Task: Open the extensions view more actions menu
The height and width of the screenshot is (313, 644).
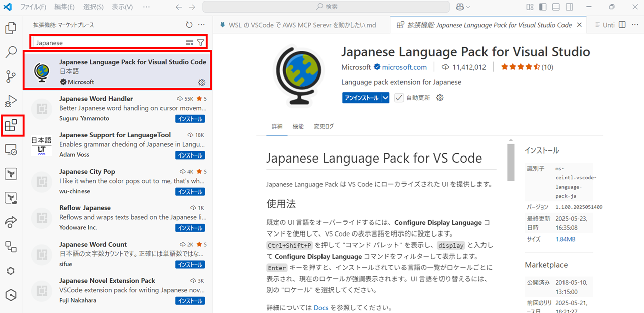Action: 201,25
